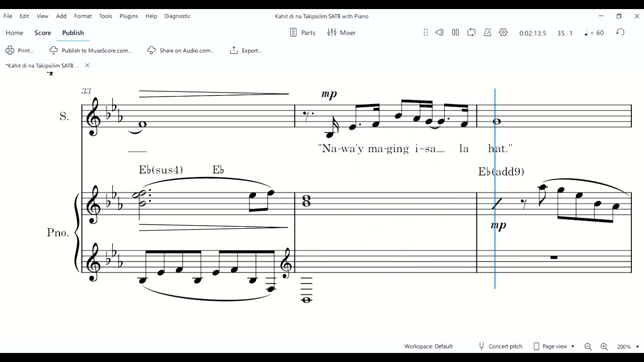Image resolution: width=644 pixels, height=362 pixels.
Task: Click the Print button
Action: click(x=20, y=50)
